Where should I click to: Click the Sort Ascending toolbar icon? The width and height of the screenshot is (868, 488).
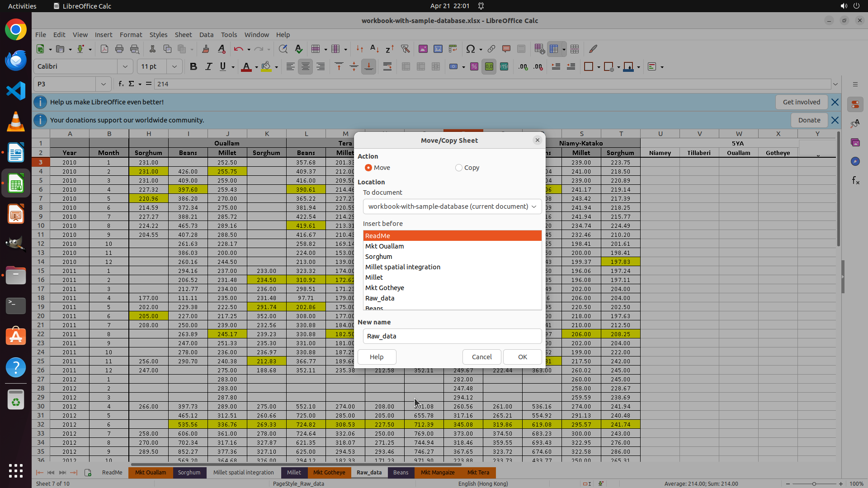pyautogui.click(x=374, y=49)
